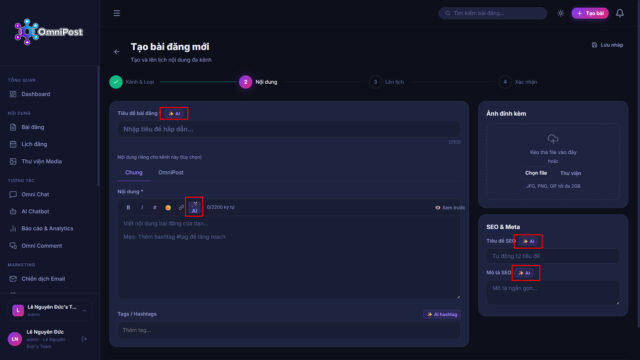This screenshot has width=640, height=360.
Task: Select step 4 "Xác nhận"
Action: [518, 82]
